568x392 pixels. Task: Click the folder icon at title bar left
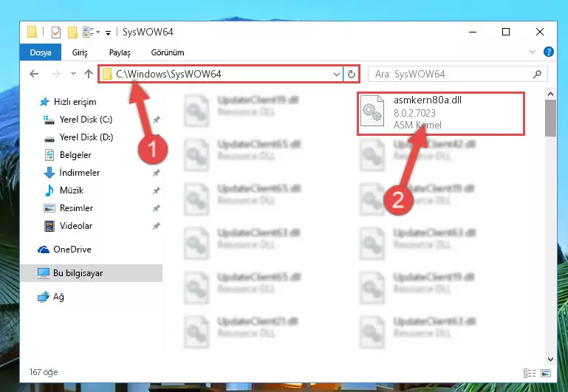tap(32, 32)
